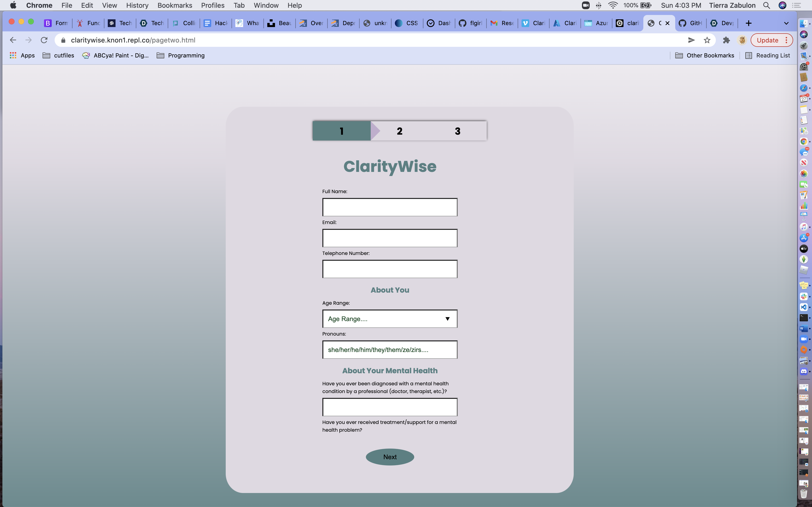Open the Discord app in the dock

coord(804,372)
